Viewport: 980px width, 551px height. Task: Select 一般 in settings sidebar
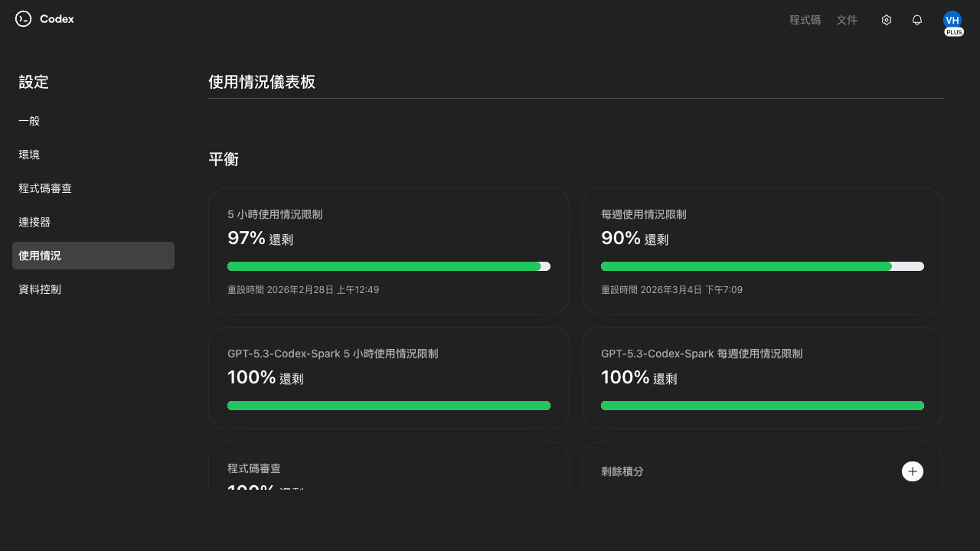point(29,121)
